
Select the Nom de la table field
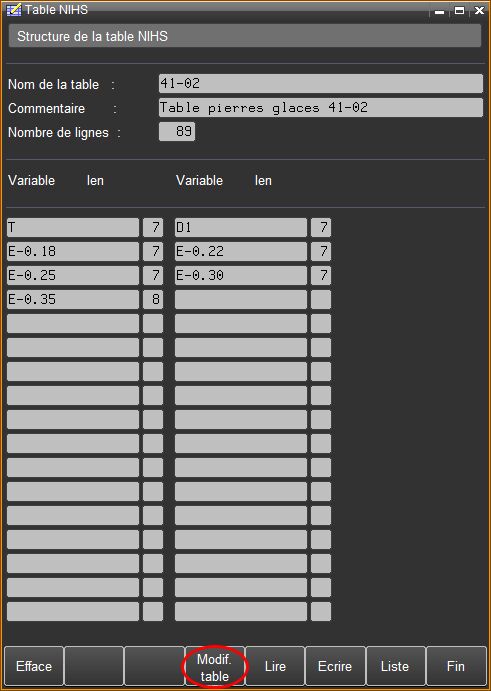(x=320, y=83)
